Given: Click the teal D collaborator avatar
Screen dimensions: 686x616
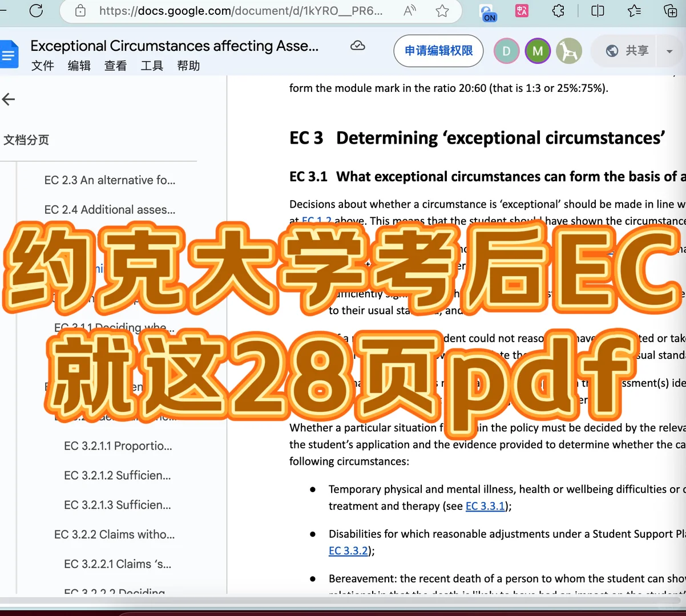Looking at the screenshot, I should click(506, 51).
